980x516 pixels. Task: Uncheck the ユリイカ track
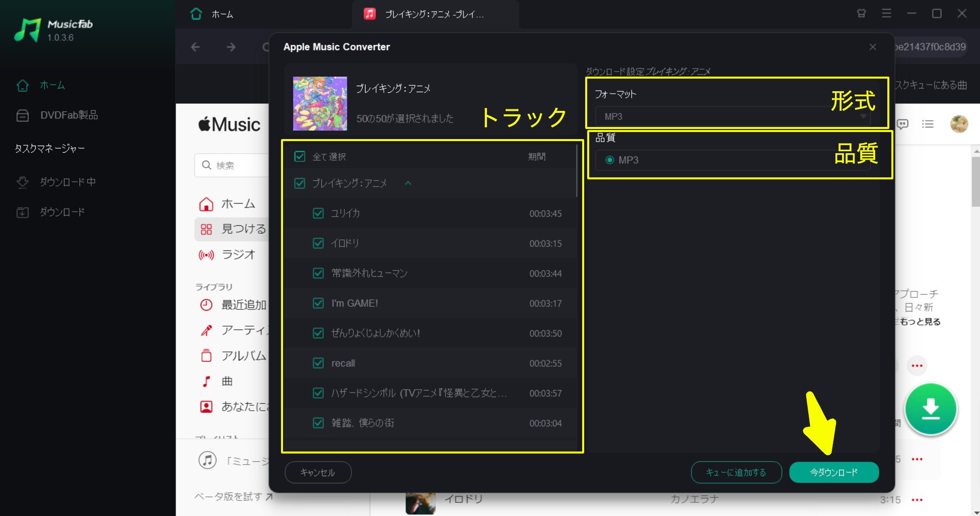pyautogui.click(x=318, y=213)
